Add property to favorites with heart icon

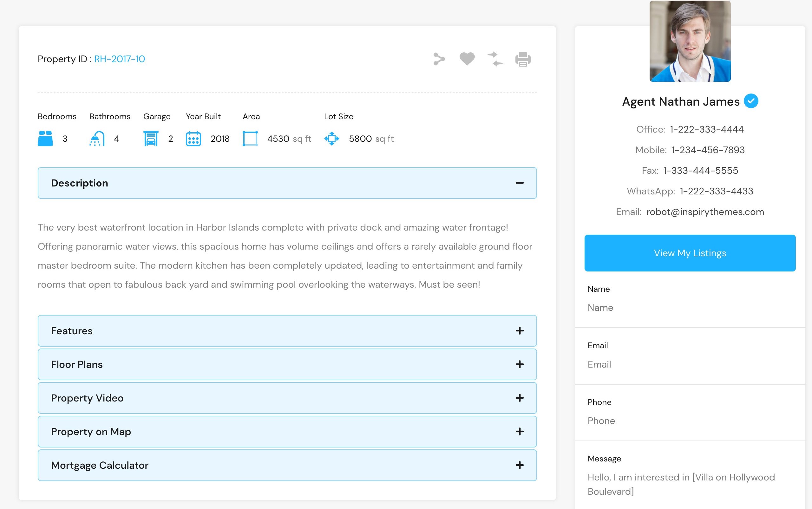(x=467, y=59)
